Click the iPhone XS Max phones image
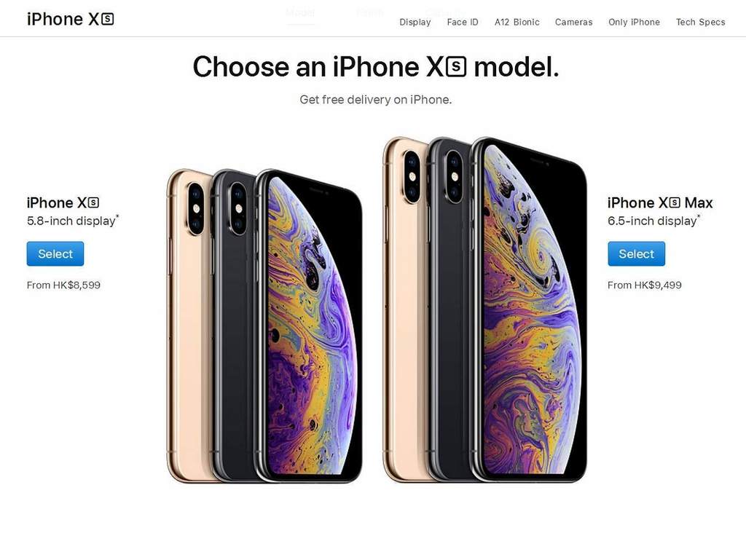Screen dimensions: 746x560 (484, 309)
